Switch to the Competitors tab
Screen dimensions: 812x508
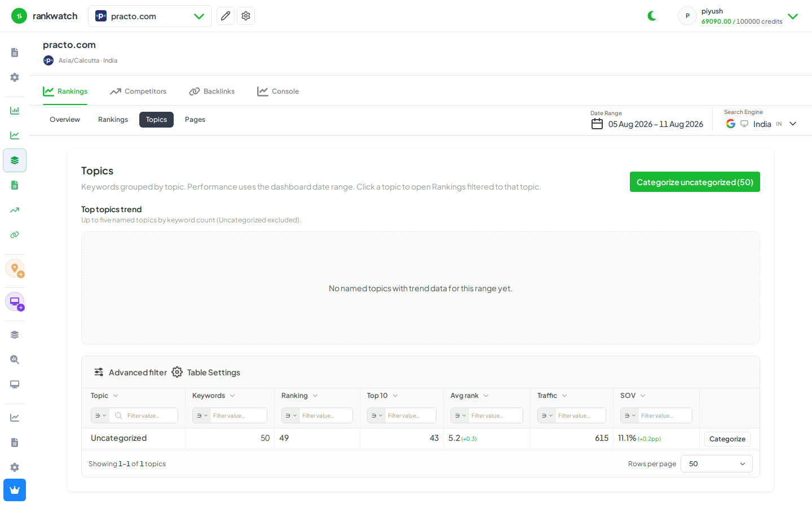138,91
